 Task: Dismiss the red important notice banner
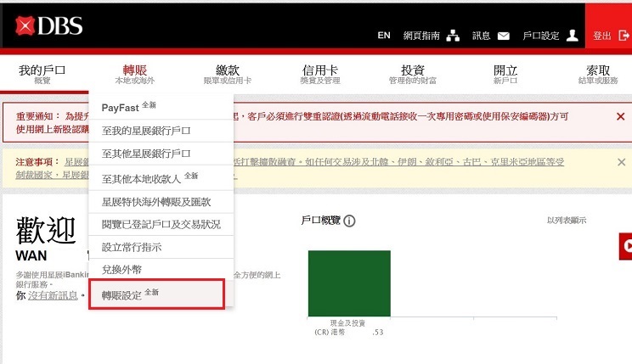click(x=621, y=116)
